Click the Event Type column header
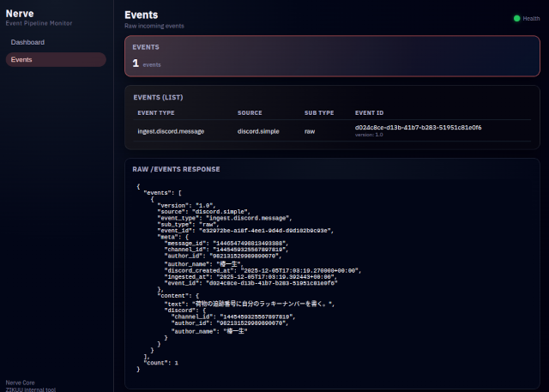The width and height of the screenshot is (549, 392). click(x=156, y=112)
